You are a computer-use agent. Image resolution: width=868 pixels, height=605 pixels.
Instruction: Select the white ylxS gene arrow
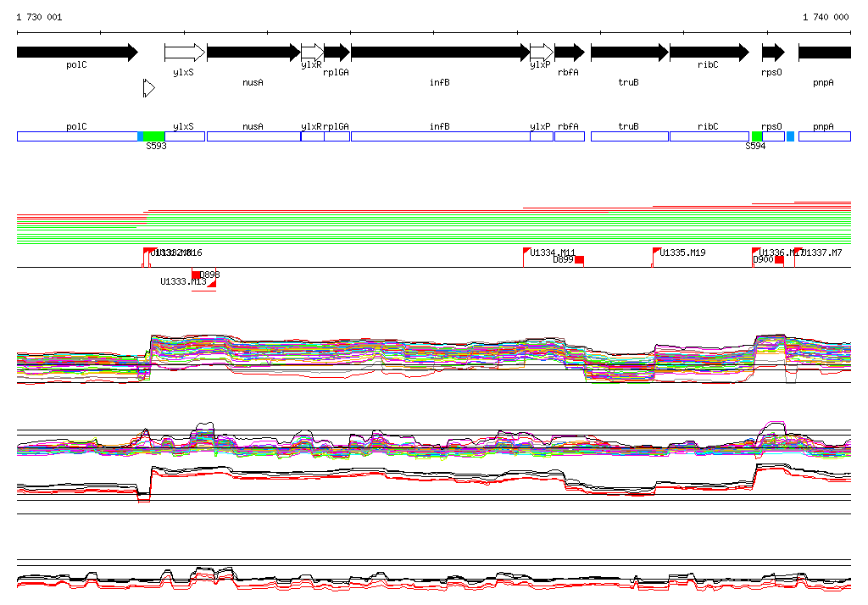[x=185, y=53]
